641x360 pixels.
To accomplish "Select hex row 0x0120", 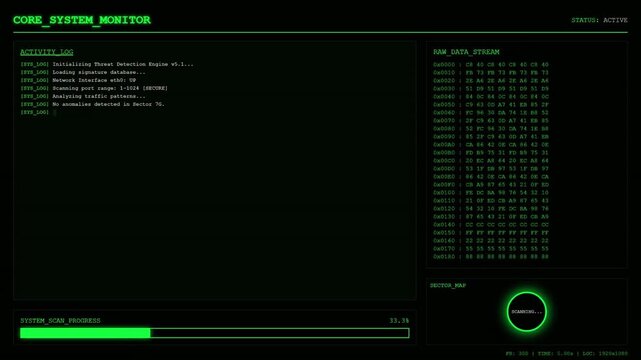I will point(491,209).
